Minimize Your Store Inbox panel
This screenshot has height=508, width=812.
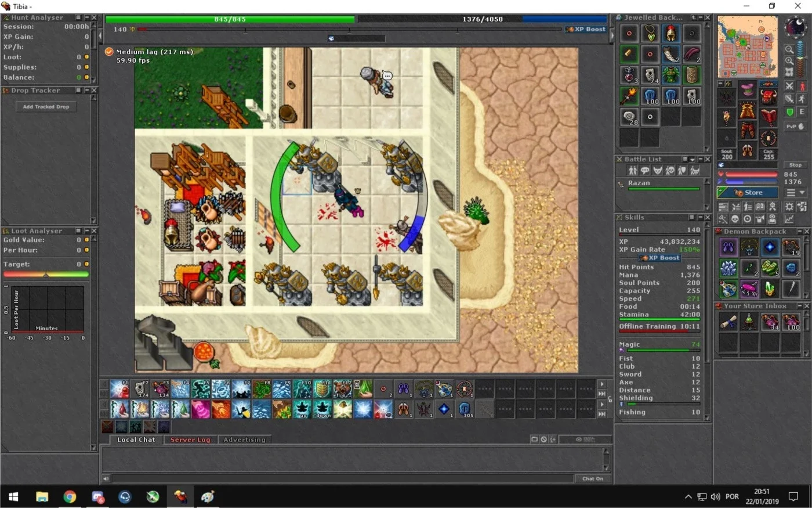(x=800, y=306)
